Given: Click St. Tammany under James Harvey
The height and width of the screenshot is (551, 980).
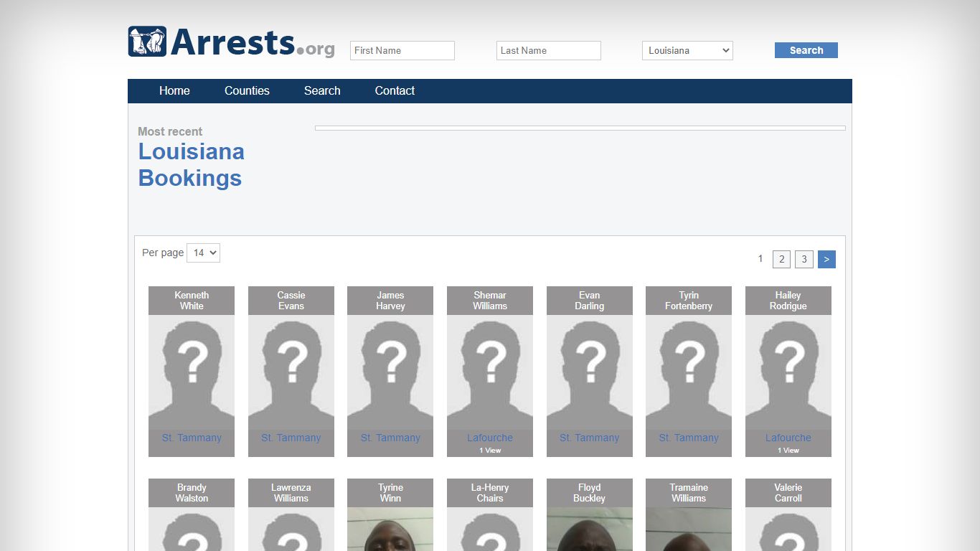Looking at the screenshot, I should 390,438.
